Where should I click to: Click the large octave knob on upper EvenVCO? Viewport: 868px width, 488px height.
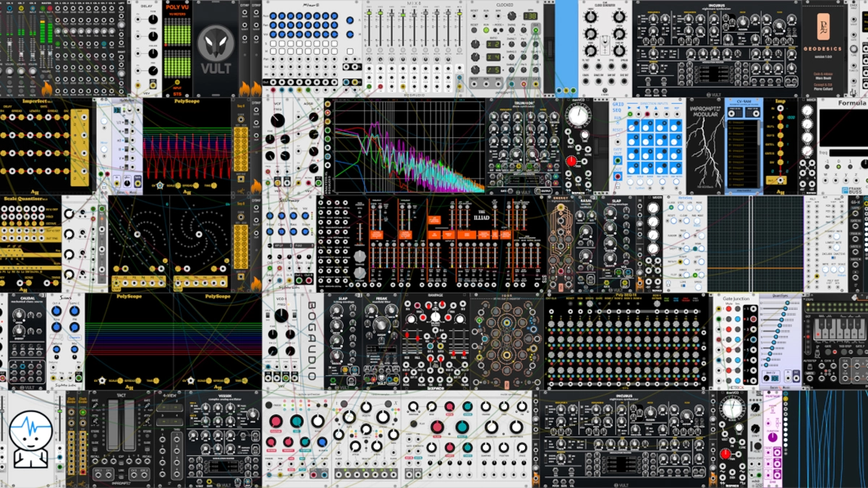(x=576, y=116)
